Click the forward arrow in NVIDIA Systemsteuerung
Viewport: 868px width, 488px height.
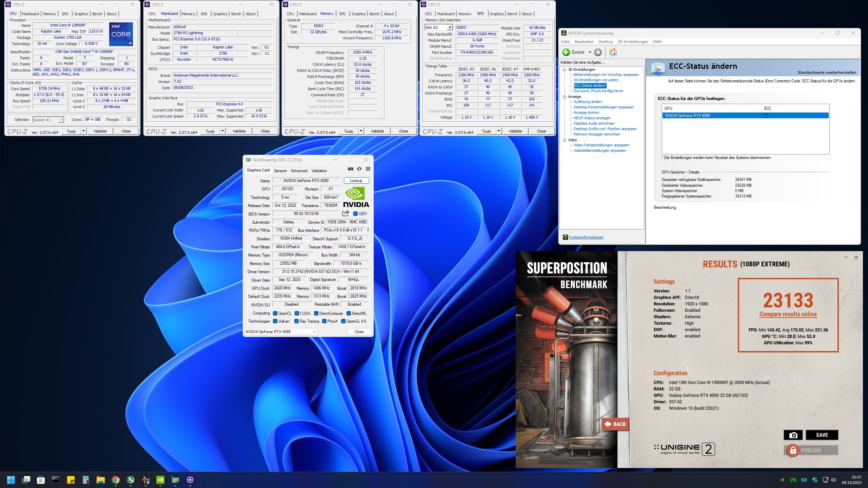pyautogui.click(x=598, y=52)
